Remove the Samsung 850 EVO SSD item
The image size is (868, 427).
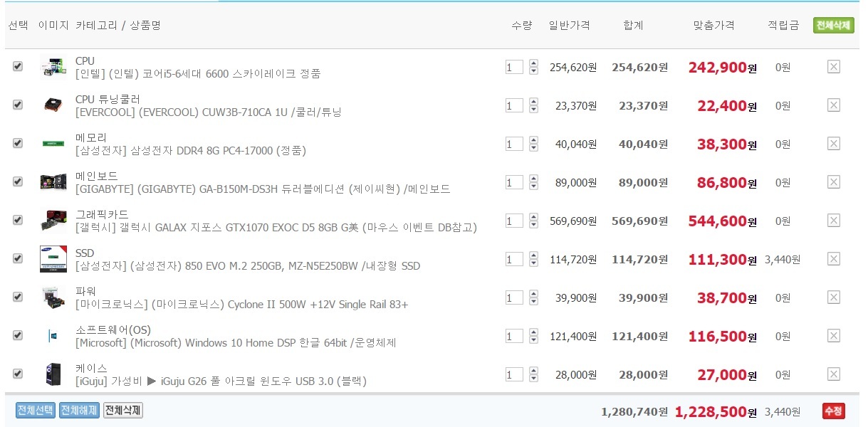[x=834, y=259]
